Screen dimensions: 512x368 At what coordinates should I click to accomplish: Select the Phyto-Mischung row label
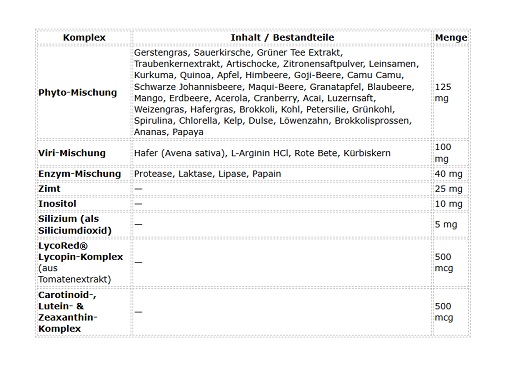pyautogui.click(x=77, y=92)
